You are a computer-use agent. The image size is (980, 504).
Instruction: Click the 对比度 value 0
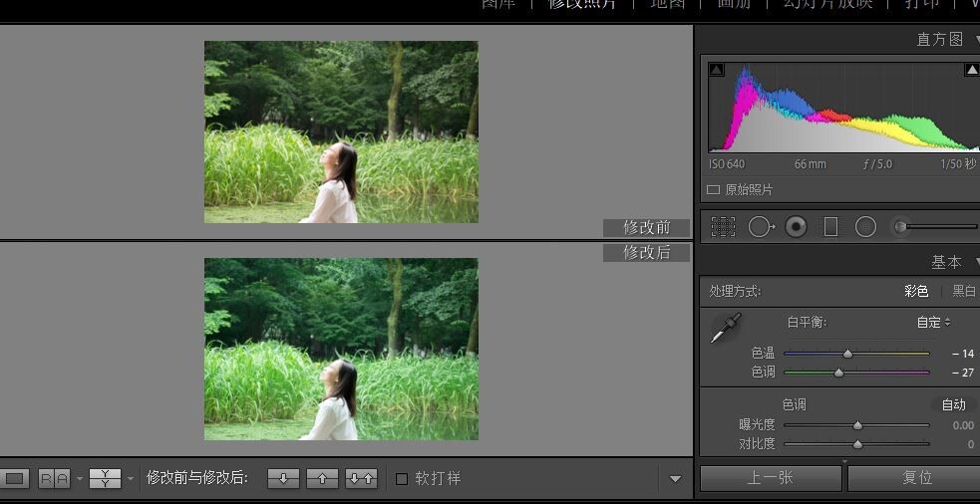[x=970, y=444]
